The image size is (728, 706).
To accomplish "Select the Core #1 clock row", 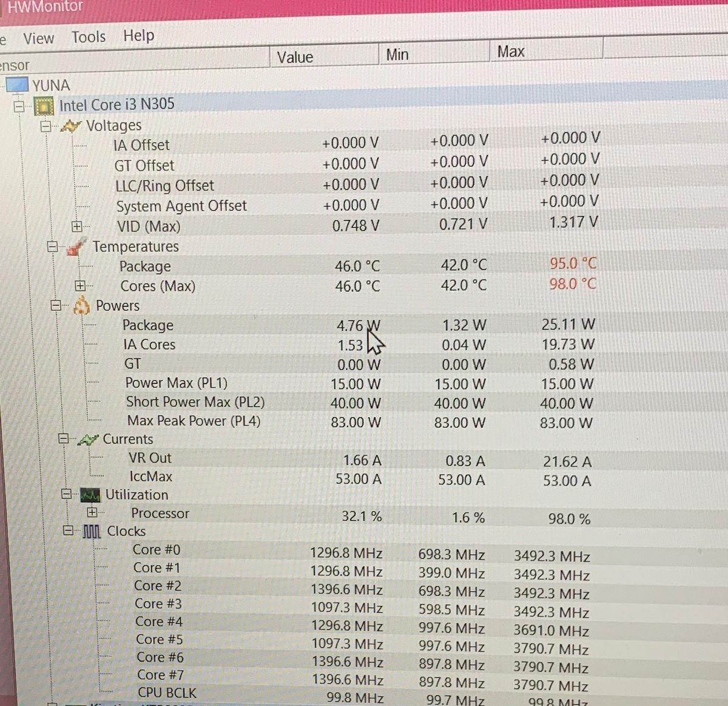I will pyautogui.click(x=157, y=568).
